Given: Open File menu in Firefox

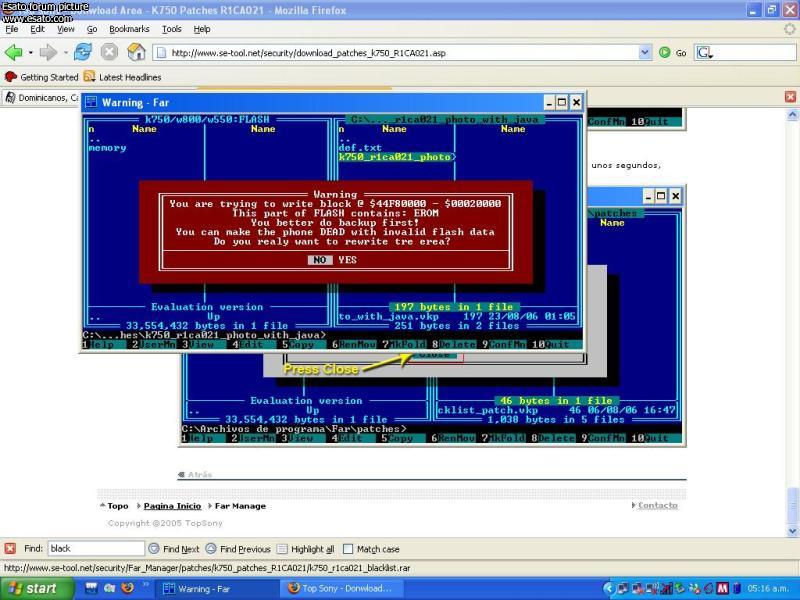Looking at the screenshot, I should (x=11, y=29).
